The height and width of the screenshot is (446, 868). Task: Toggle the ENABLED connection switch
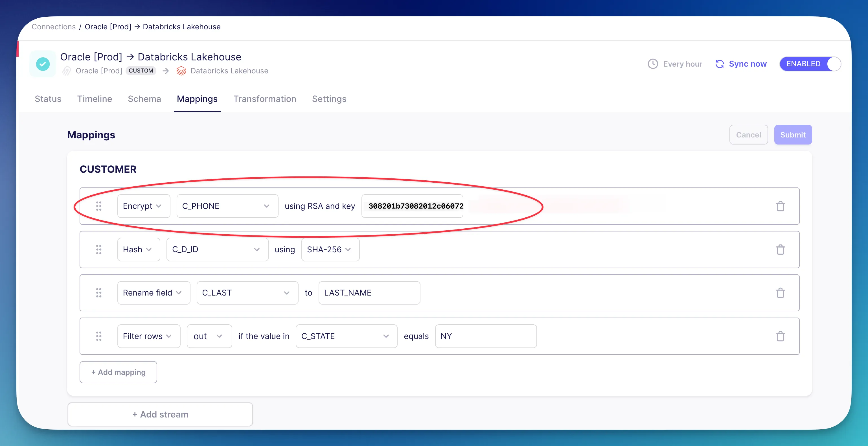pos(810,64)
